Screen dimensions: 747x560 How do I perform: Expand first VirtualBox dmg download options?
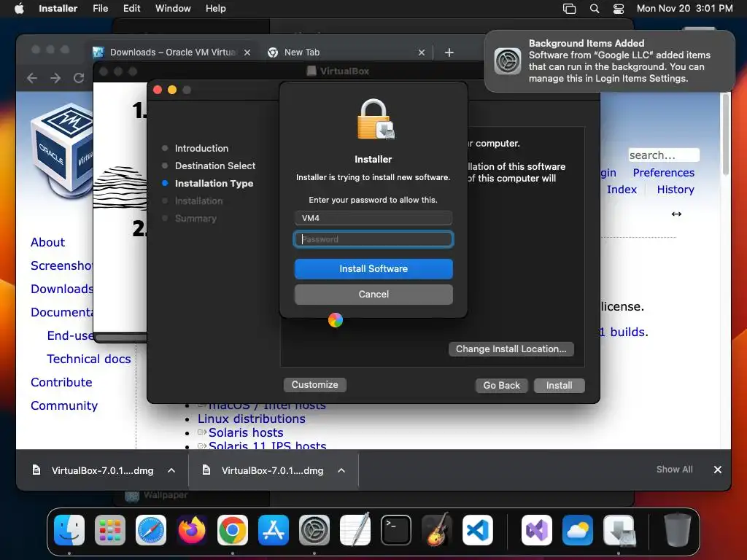[171, 470]
